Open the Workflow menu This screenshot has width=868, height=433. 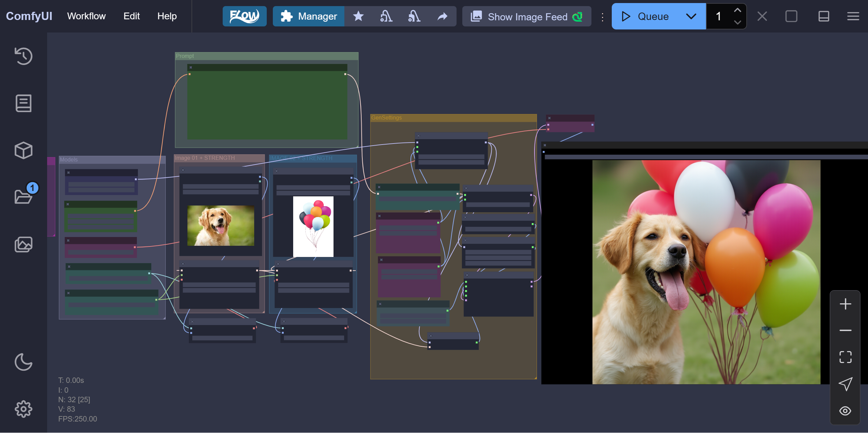point(86,16)
